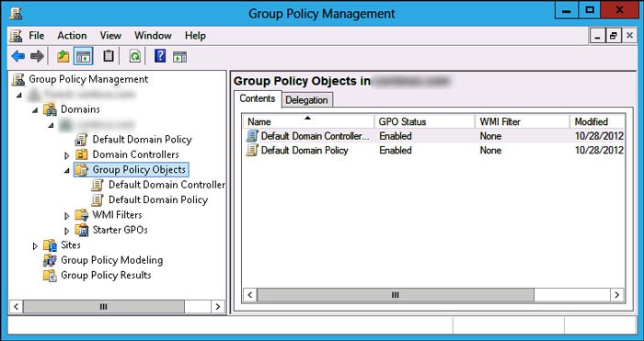The image size is (644, 341).
Task: Expand the Sites node
Action: 35,246
